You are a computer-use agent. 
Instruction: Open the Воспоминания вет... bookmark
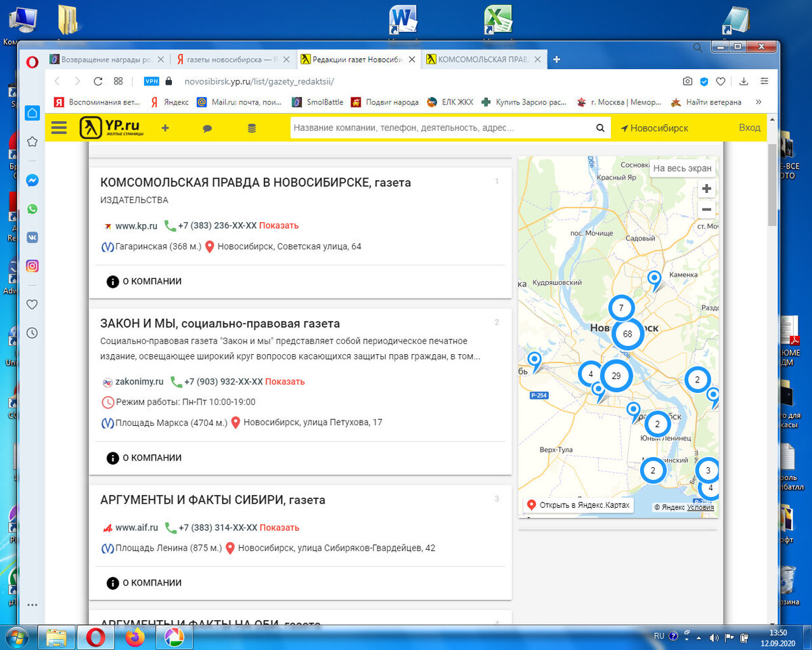coord(97,102)
